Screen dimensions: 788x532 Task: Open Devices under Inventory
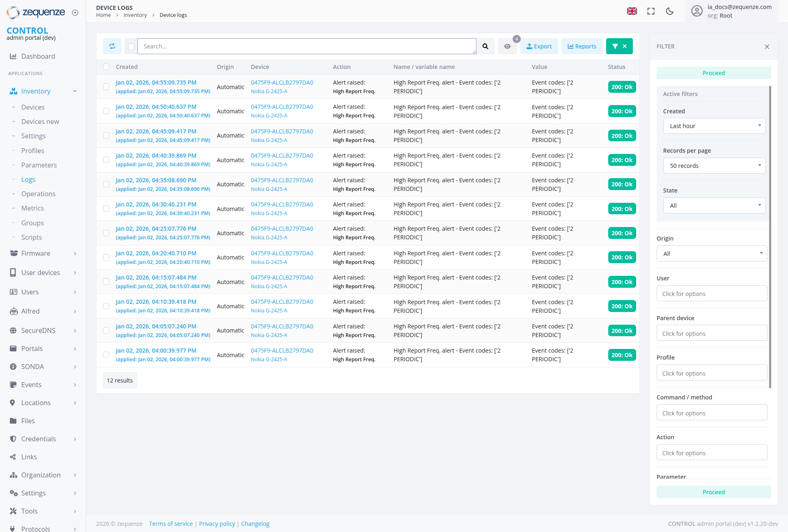[33, 107]
